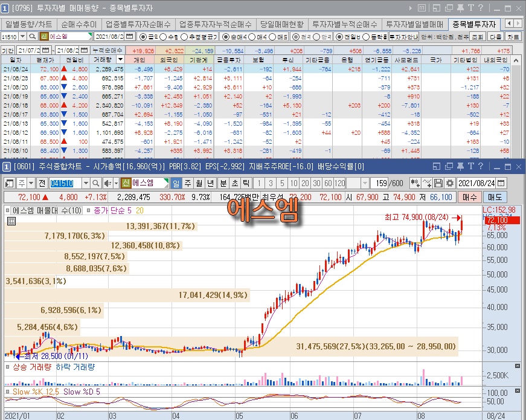Switch chart to 월 monthly period

(199, 183)
